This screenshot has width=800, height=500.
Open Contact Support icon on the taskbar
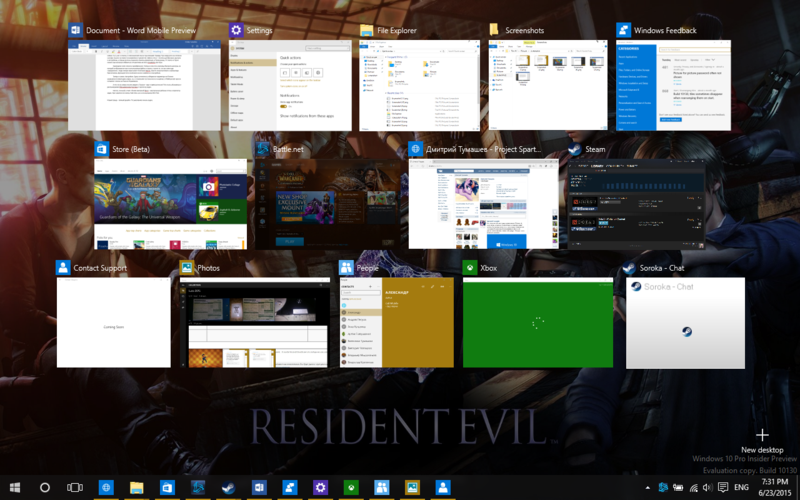click(443, 488)
